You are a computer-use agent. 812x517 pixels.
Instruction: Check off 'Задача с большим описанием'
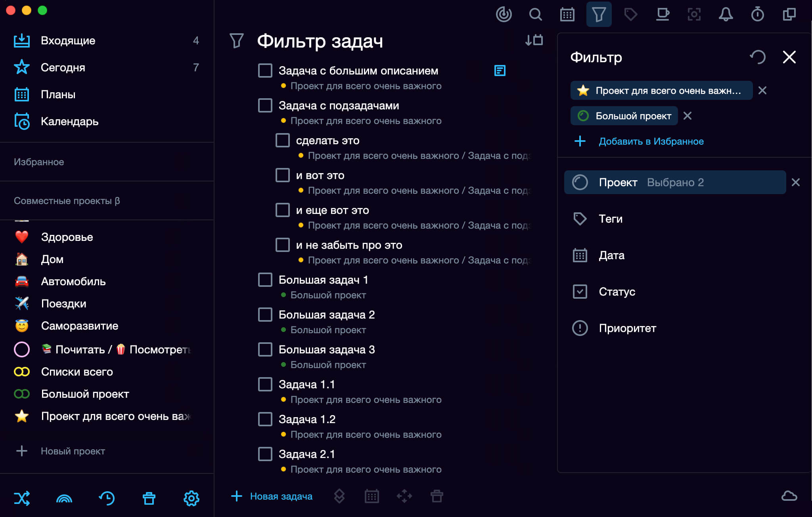point(265,71)
